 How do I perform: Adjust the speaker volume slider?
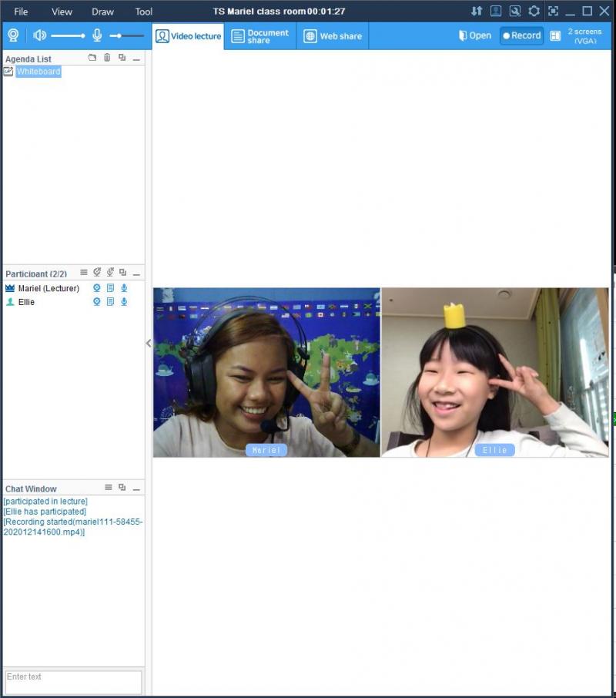click(x=68, y=35)
